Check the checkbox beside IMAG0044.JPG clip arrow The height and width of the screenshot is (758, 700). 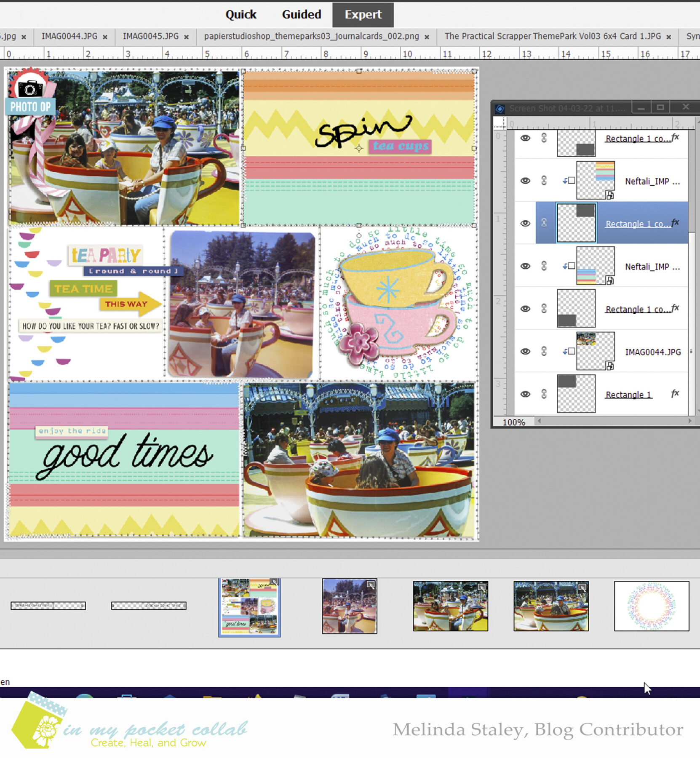(572, 350)
